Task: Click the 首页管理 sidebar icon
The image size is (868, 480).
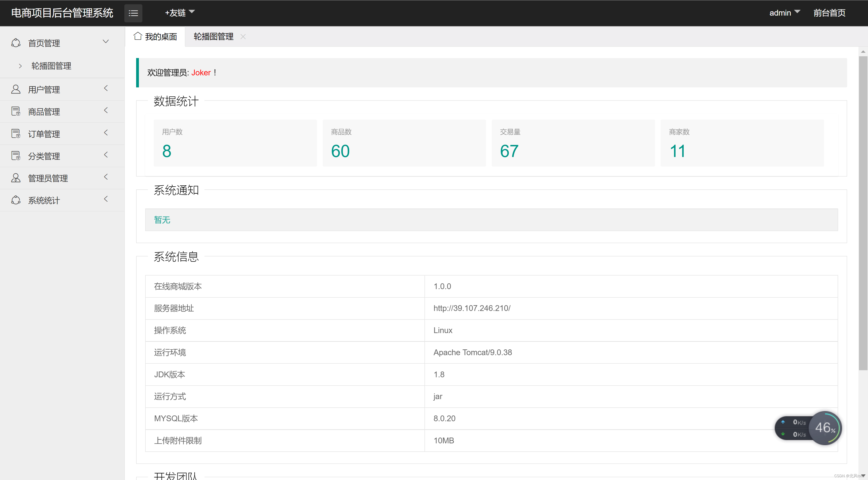Action: [16, 43]
